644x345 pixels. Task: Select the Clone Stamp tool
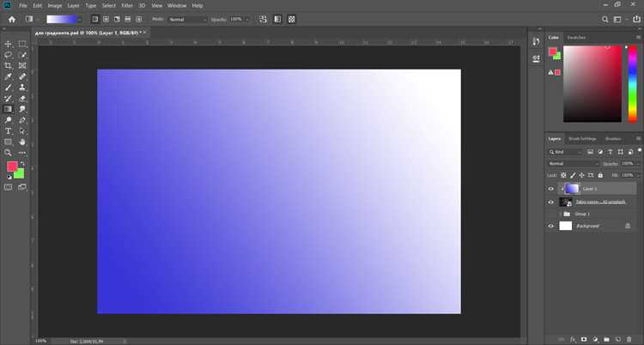coord(22,88)
